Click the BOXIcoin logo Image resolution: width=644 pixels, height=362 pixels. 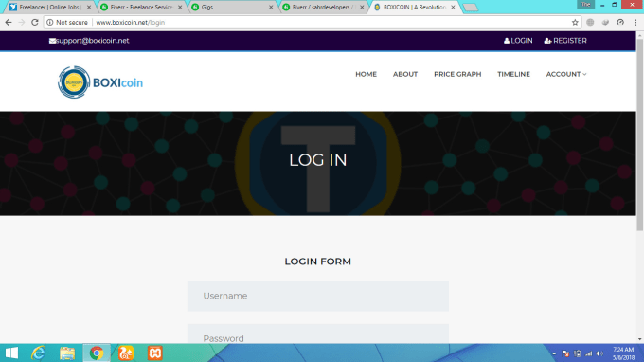click(100, 82)
